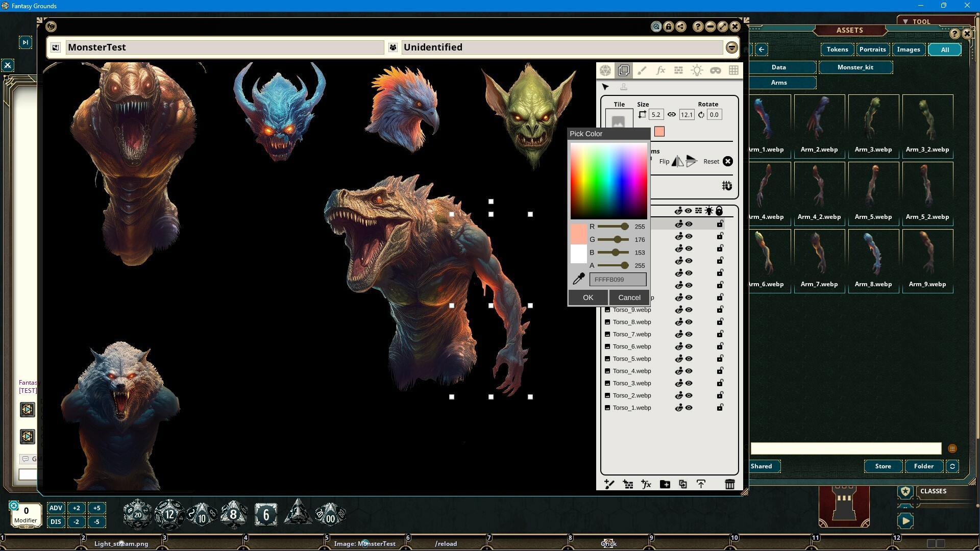The height and width of the screenshot is (551, 980).
Task: Select the lighting tool with lightbulb icon
Action: 697,70
